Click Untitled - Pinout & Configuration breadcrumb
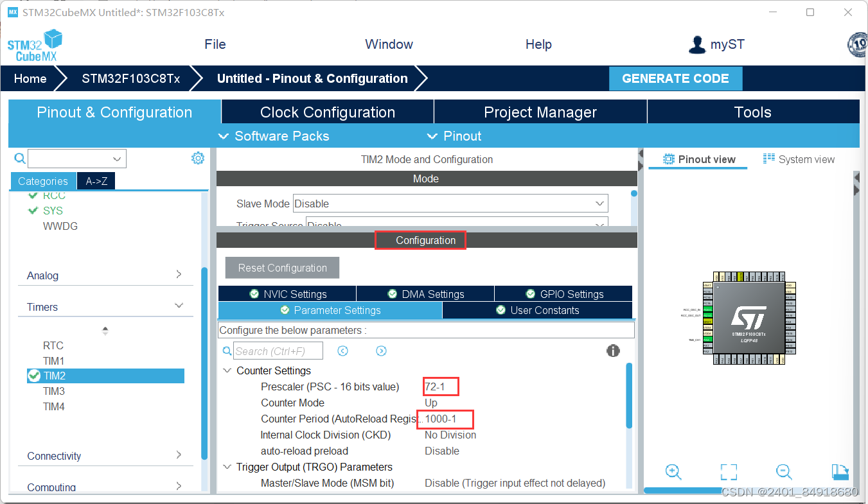 click(x=312, y=78)
